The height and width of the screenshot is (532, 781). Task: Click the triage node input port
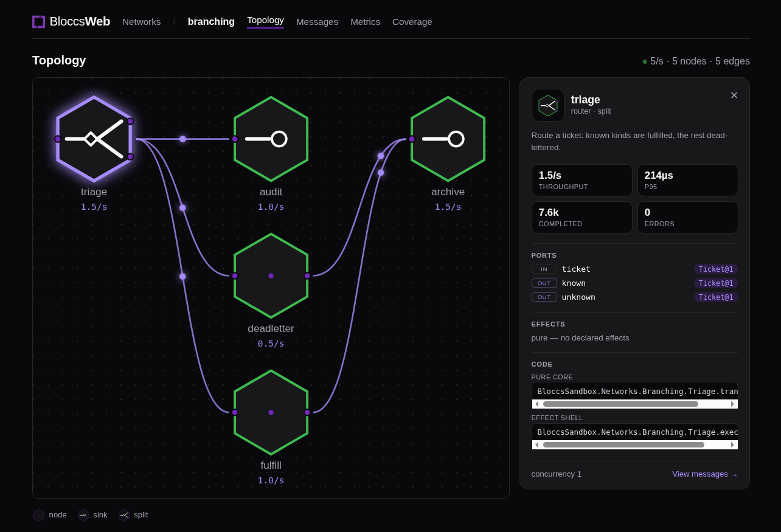[x=58, y=139]
